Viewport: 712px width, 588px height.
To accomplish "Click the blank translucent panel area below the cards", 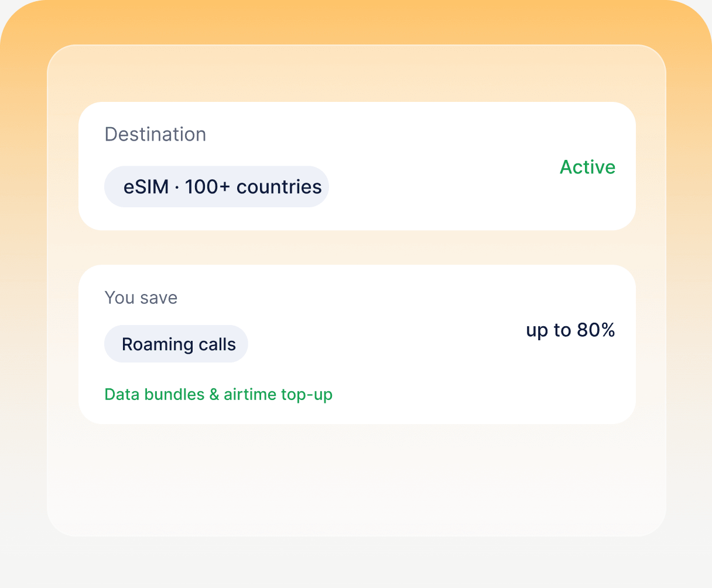I will (357, 480).
